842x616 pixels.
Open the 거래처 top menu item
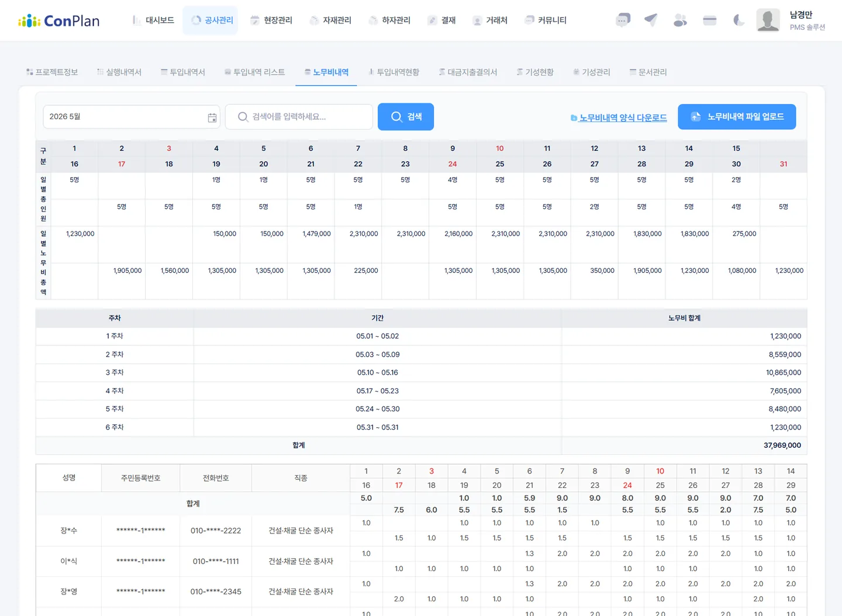coord(490,20)
